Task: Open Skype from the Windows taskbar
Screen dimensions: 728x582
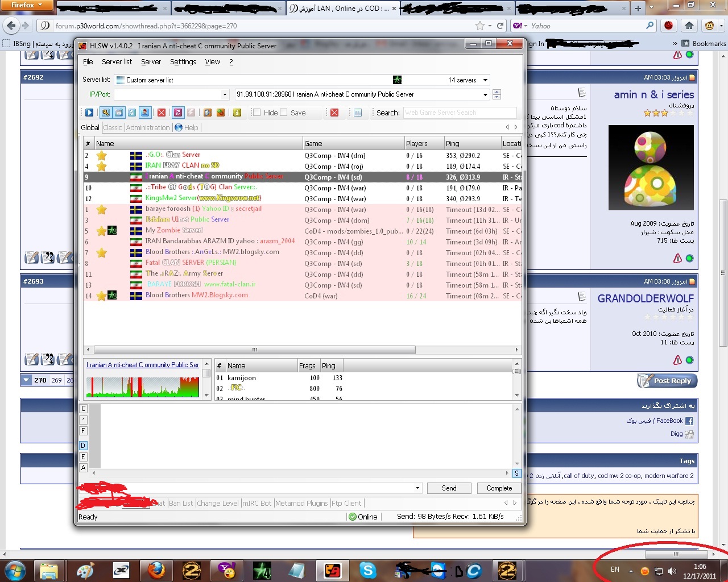Action: coord(368,570)
